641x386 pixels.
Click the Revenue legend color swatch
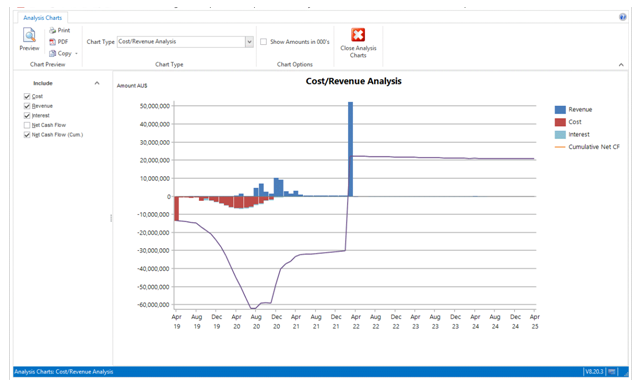pos(560,110)
